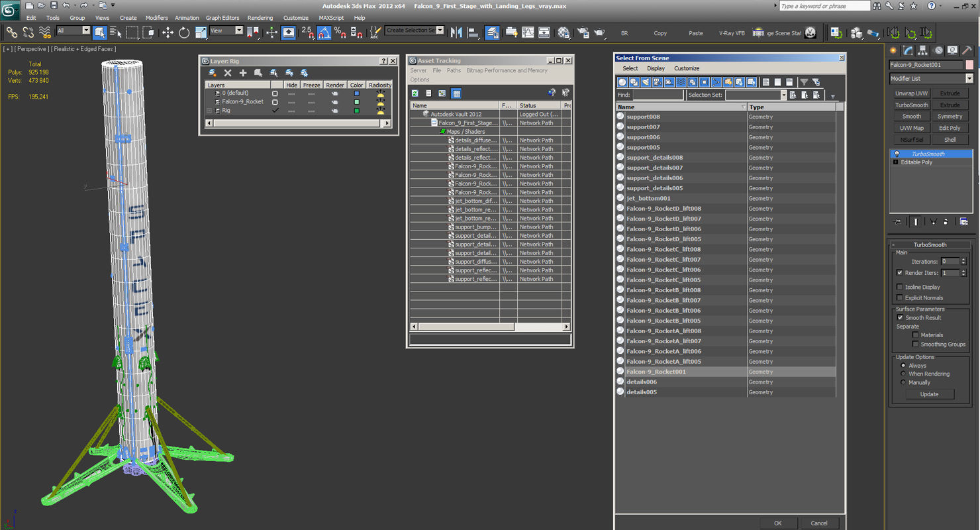Click the Symmetry modifier button

click(x=950, y=117)
